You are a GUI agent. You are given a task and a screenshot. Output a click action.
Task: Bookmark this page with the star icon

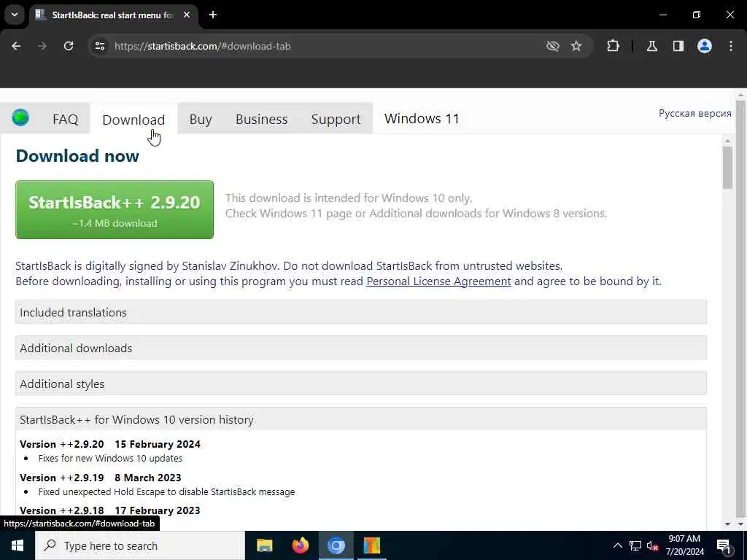tap(576, 46)
